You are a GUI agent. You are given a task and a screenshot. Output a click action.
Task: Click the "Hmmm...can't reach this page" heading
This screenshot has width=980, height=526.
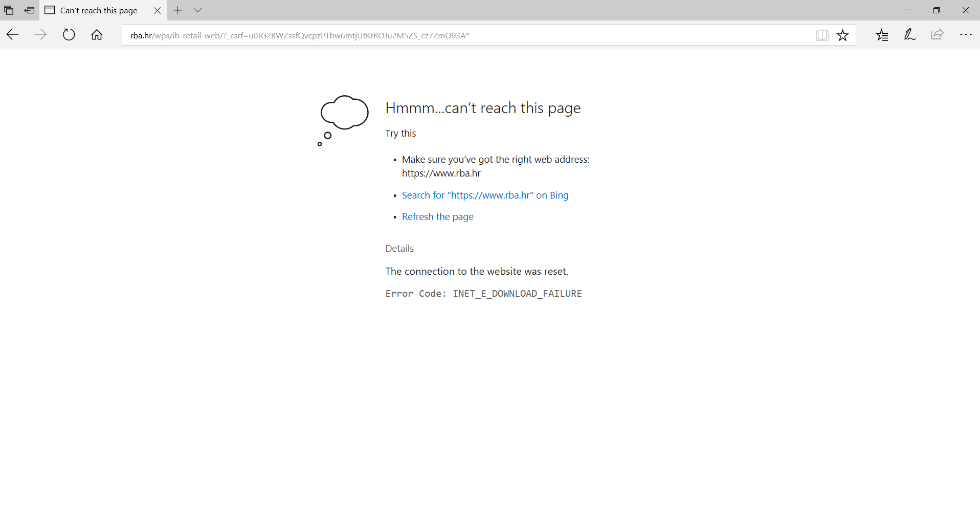483,108
